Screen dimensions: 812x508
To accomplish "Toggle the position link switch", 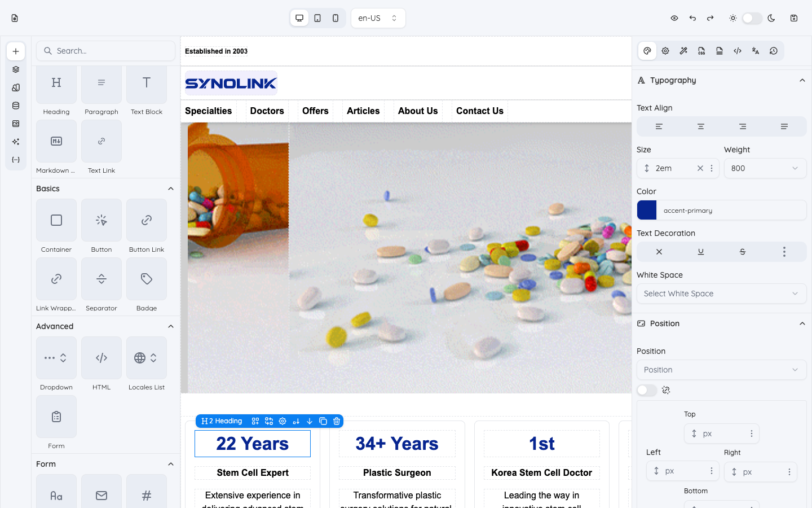I will click(647, 390).
